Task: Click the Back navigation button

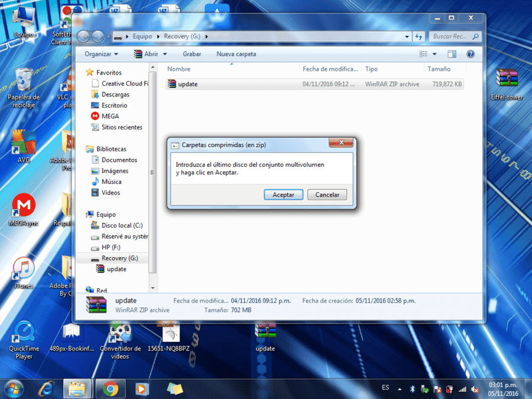Action: [83, 36]
